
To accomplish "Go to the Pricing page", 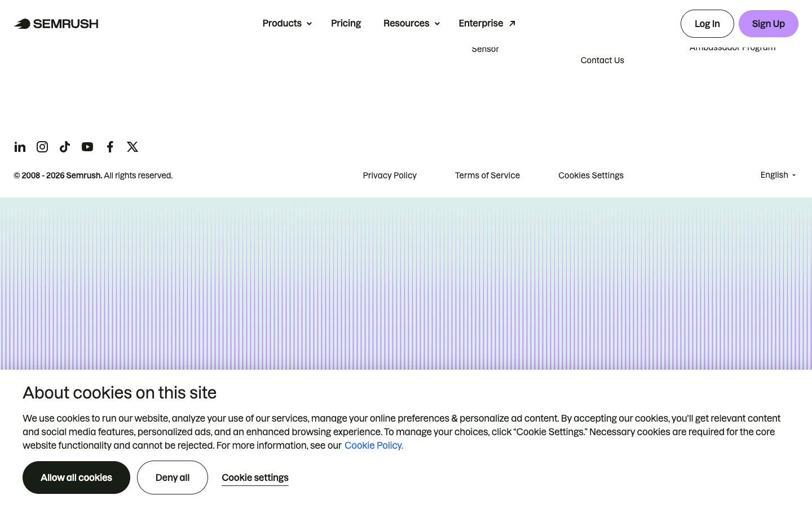I will click(x=346, y=24).
